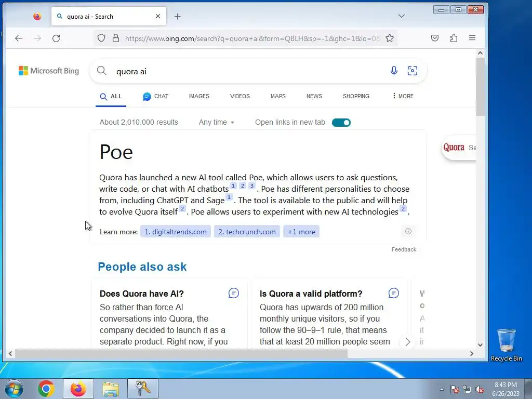Switch to the NEWS tab
Image resolution: width=532 pixels, height=399 pixels.
pyautogui.click(x=314, y=96)
